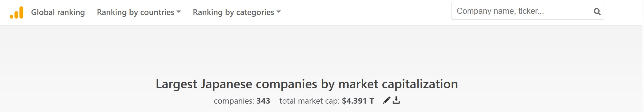Click the word Japanese in the heading
The height and width of the screenshot is (112, 644).
click(226, 84)
